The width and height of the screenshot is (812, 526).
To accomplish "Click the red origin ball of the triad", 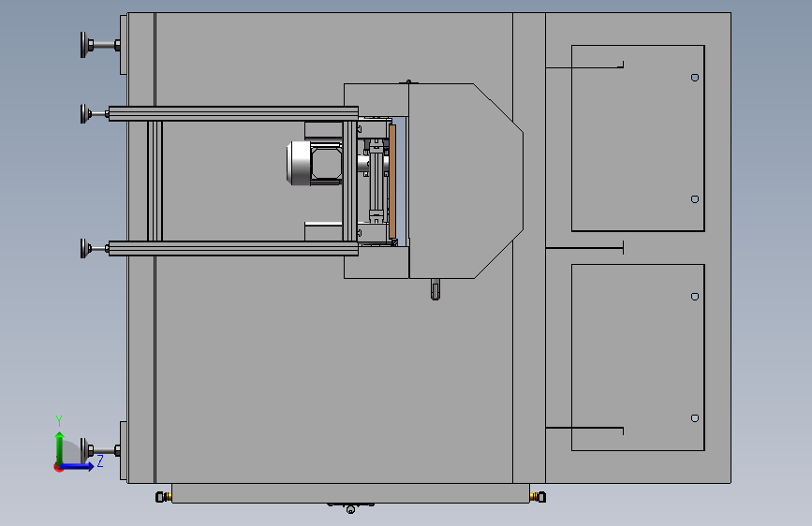I will [58, 467].
